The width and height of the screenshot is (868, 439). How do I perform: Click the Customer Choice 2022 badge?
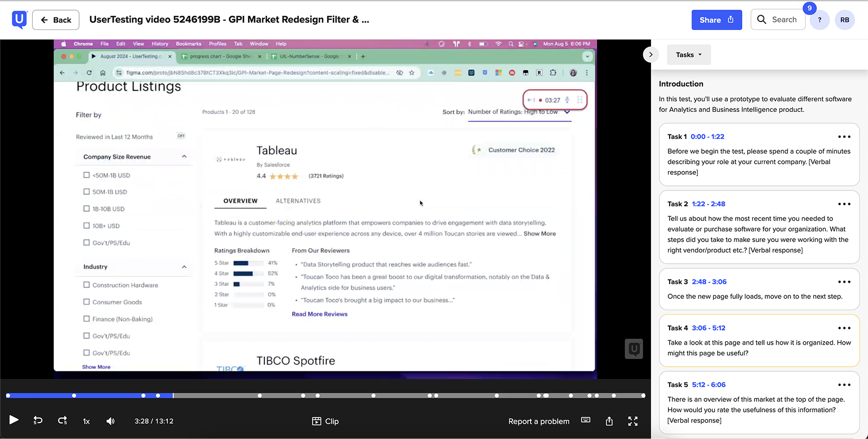click(513, 150)
